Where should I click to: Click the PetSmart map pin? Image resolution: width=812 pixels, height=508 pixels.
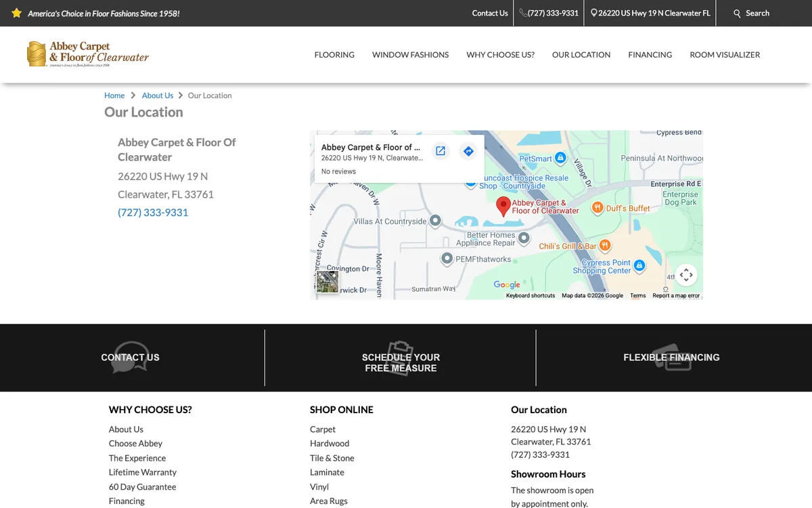(x=560, y=158)
